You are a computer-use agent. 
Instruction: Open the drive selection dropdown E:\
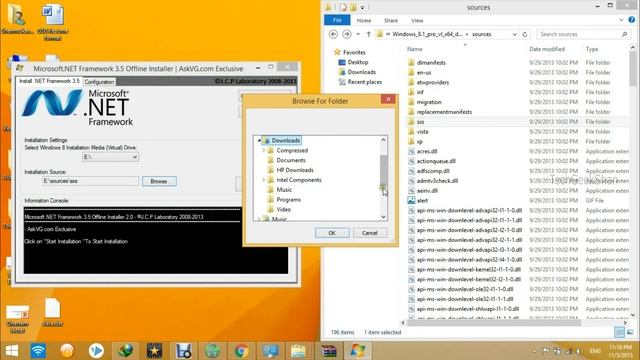pos(110,157)
